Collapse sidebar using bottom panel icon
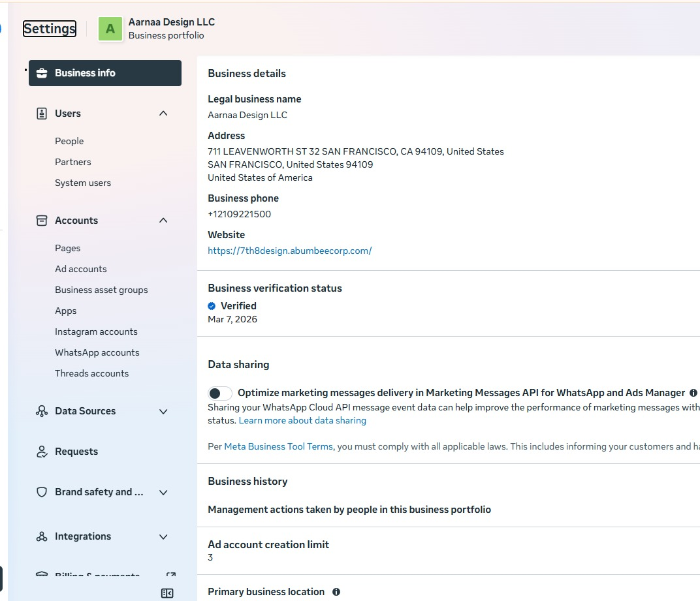Image resolution: width=700 pixels, height=601 pixels. point(167,593)
